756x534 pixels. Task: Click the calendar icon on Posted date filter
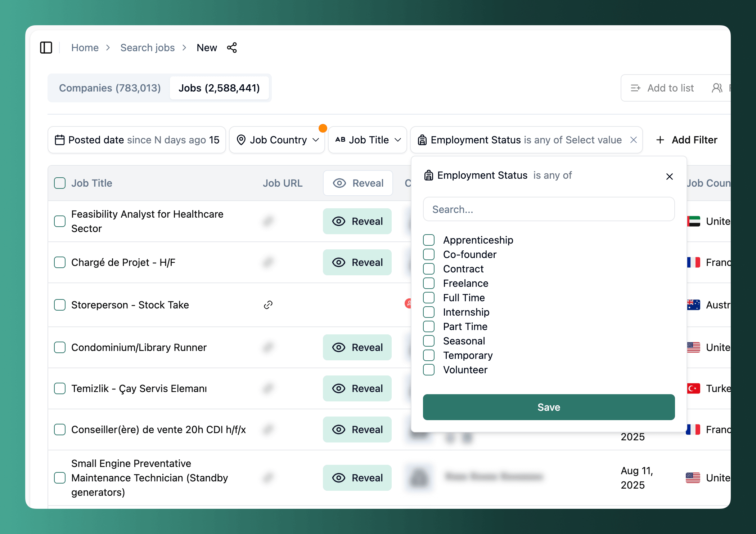[x=59, y=140]
